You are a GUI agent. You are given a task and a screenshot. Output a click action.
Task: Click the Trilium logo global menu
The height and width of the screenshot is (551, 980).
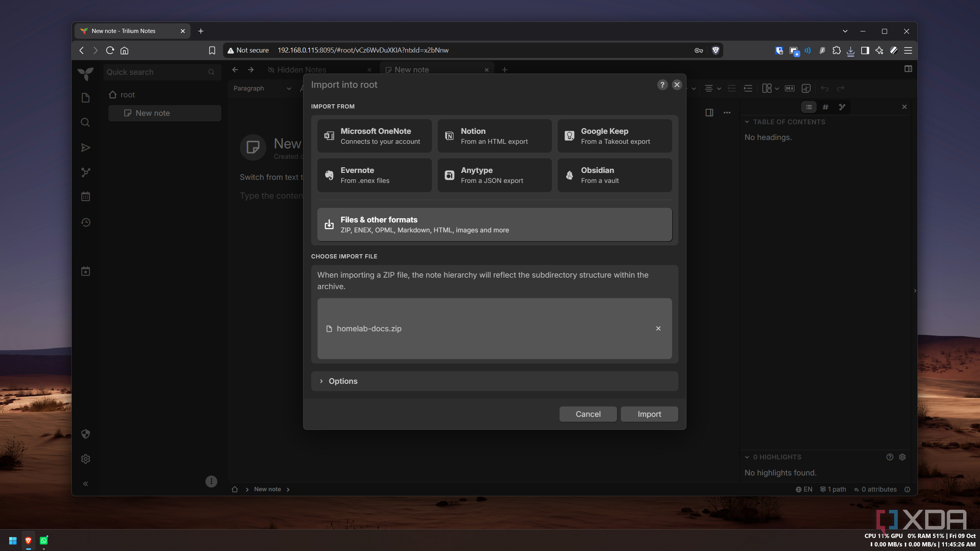(x=85, y=74)
